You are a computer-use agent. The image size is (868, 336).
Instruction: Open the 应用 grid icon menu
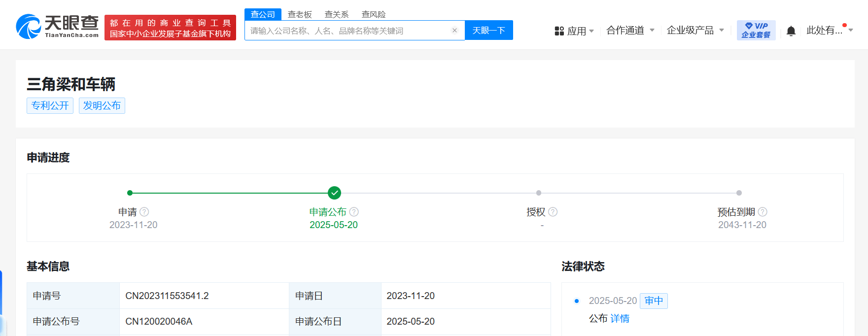click(559, 31)
